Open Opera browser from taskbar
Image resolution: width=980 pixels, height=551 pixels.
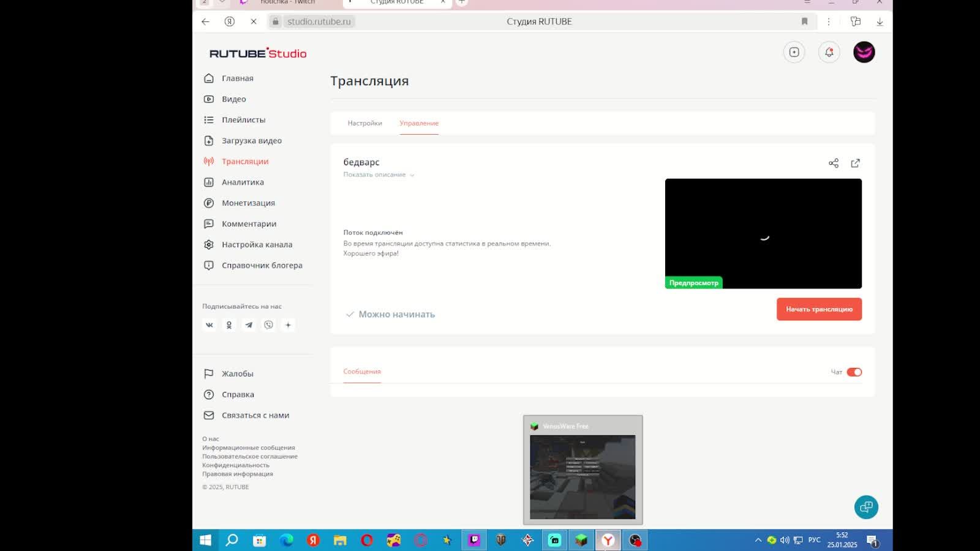click(x=367, y=540)
